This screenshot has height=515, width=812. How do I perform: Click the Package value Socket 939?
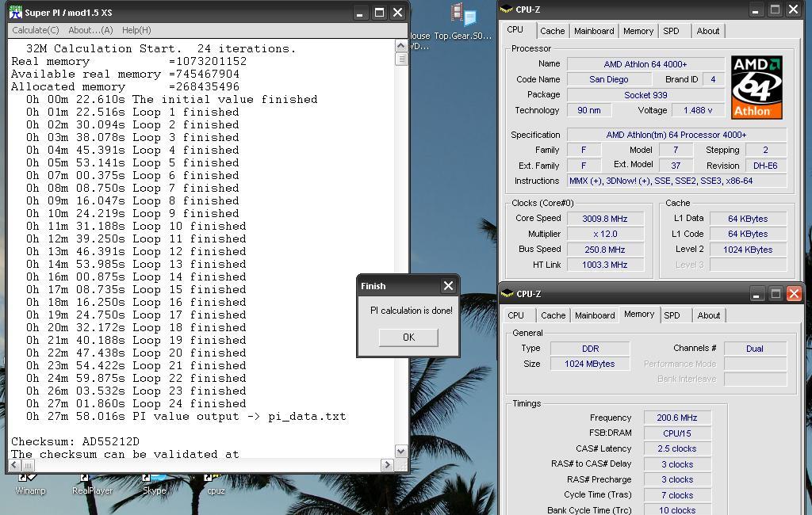tap(645, 95)
